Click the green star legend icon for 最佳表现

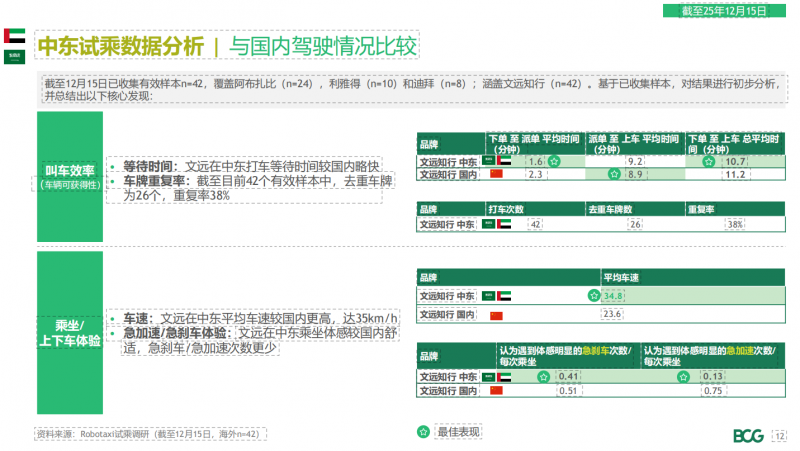(x=424, y=431)
